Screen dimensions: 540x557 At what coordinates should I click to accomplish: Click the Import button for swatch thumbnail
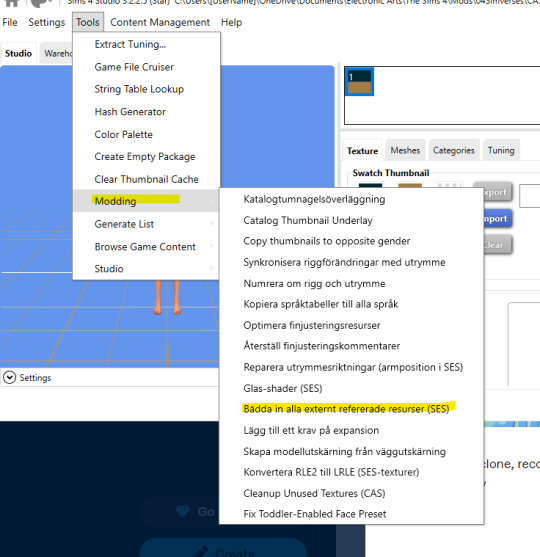pos(497,219)
